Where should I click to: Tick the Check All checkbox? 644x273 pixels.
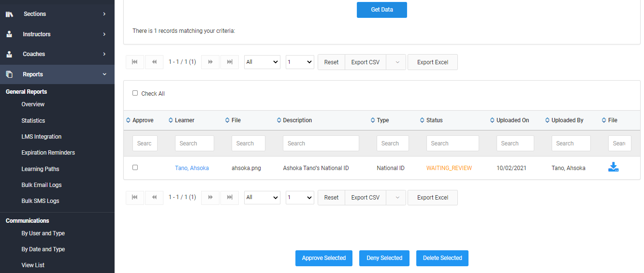click(135, 93)
